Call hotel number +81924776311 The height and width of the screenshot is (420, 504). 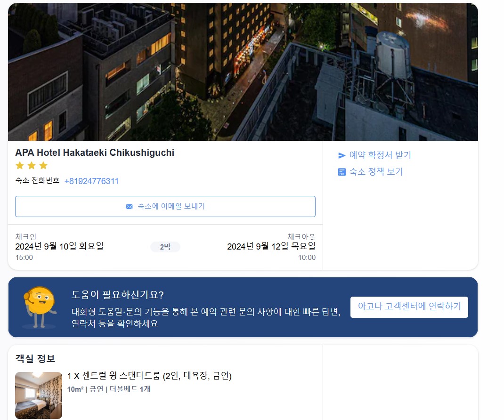coord(91,181)
